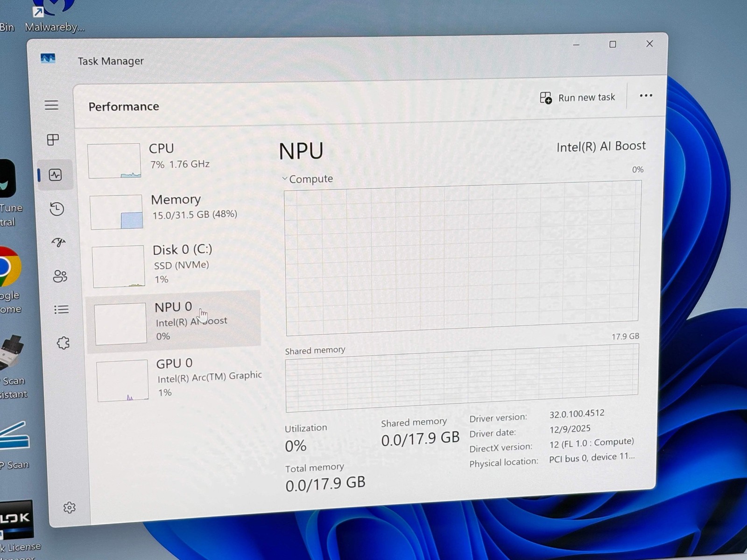Maximize the Task Manager window
The height and width of the screenshot is (560, 747).
[x=613, y=44]
